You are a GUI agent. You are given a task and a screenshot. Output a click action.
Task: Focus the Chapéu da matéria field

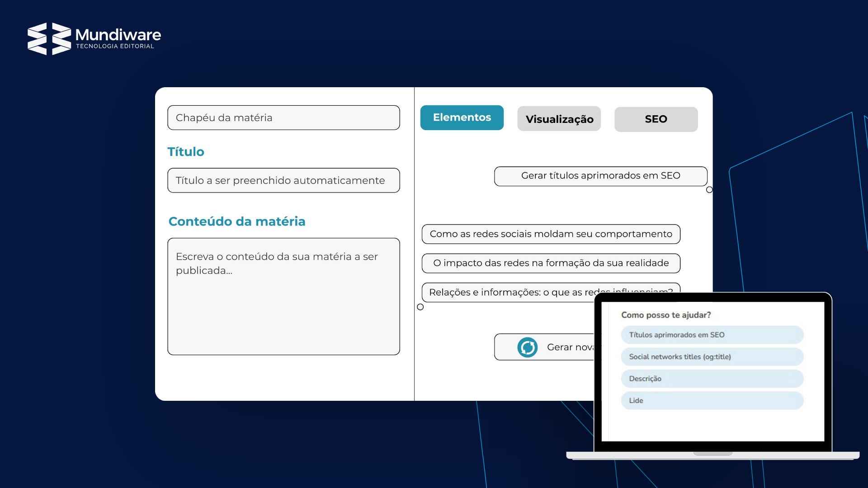point(283,118)
